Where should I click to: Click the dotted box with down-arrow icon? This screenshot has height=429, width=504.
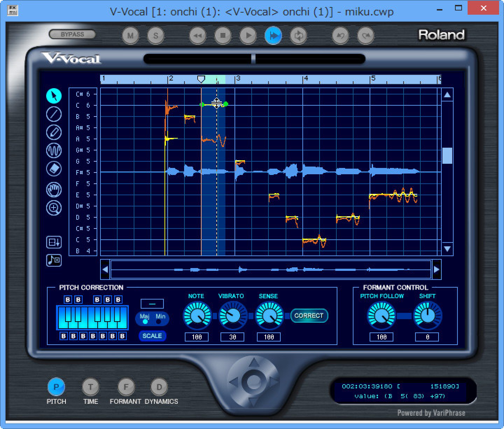click(54, 242)
